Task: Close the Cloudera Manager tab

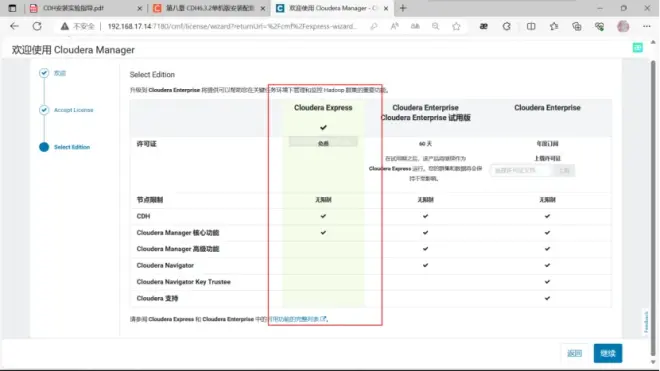Action: coord(386,8)
